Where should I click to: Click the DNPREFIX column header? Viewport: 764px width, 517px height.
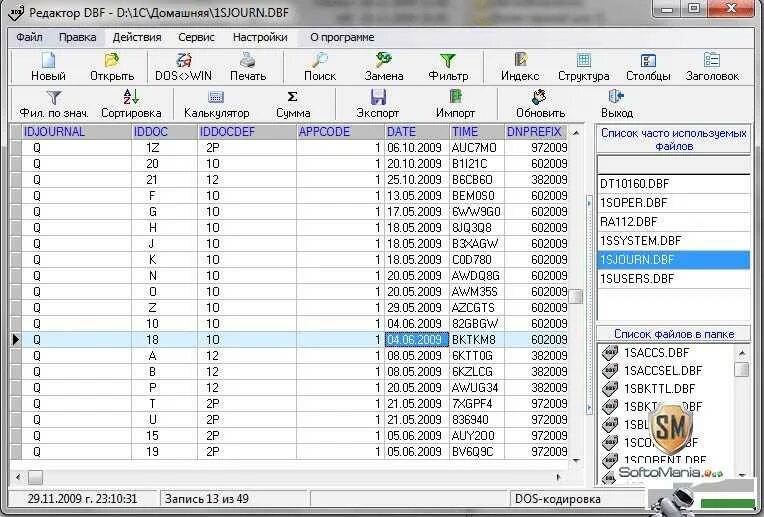point(536,132)
